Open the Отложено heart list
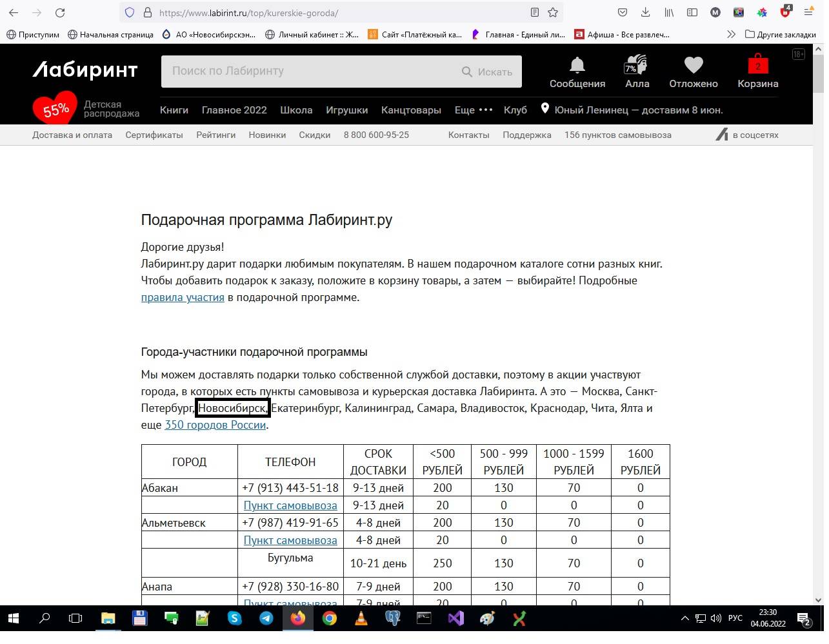Screen dimensions: 829x644 (694, 72)
